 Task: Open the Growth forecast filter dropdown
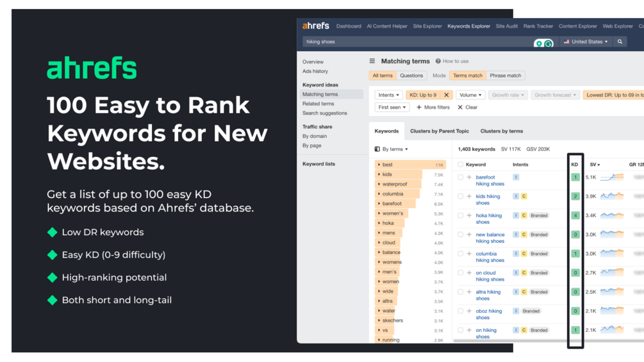pos(555,95)
